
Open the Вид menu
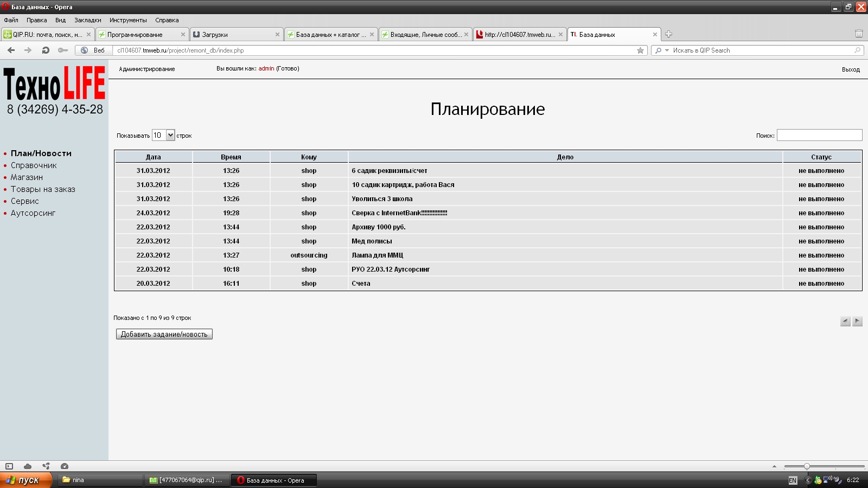click(x=60, y=20)
